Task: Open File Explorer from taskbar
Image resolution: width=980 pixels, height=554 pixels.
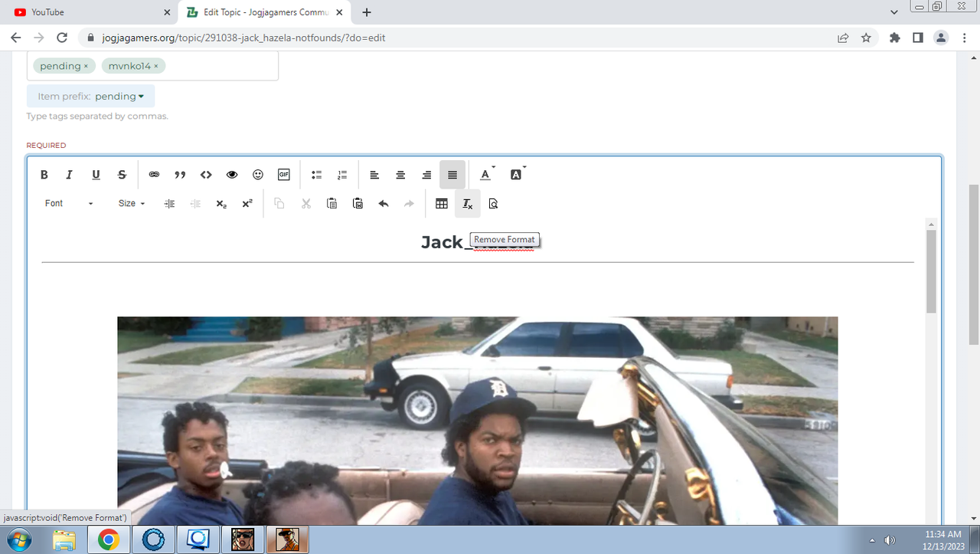Action: (64, 540)
